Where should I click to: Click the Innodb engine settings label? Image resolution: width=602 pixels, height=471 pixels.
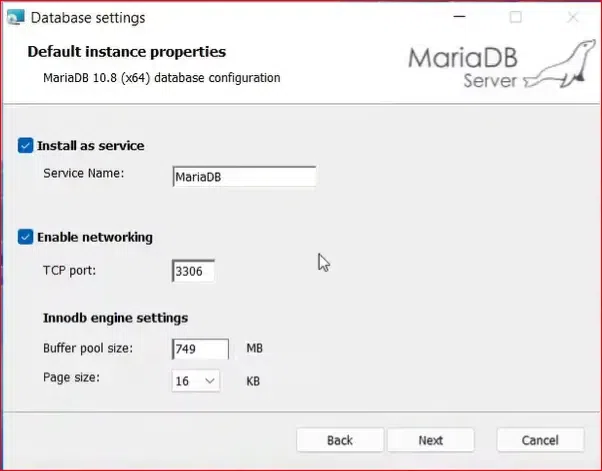click(x=115, y=318)
